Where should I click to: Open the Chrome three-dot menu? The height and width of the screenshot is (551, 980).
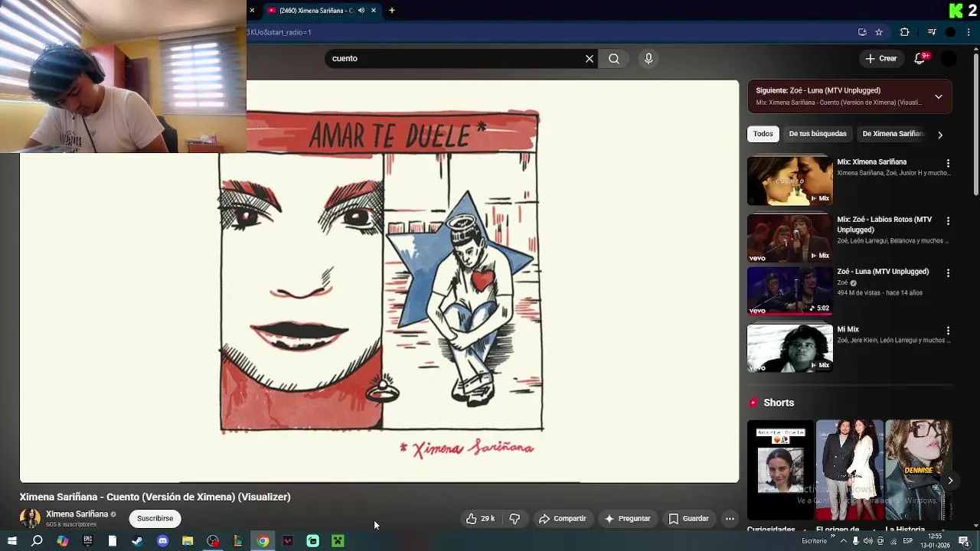(969, 32)
